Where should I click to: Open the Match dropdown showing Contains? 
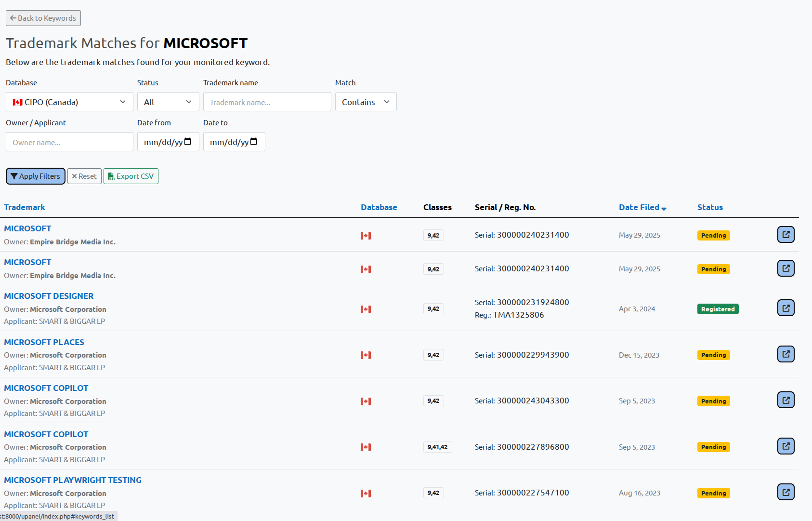[366, 102]
